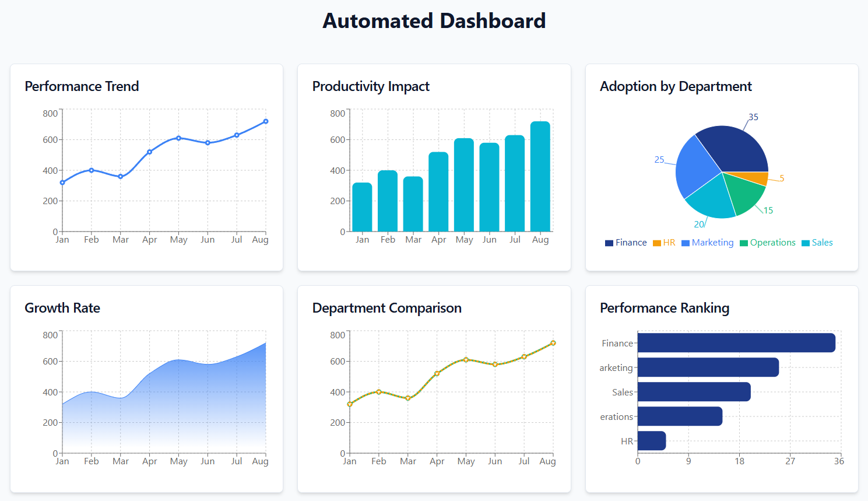Click the Apr data point in Performance Trend

pos(150,152)
